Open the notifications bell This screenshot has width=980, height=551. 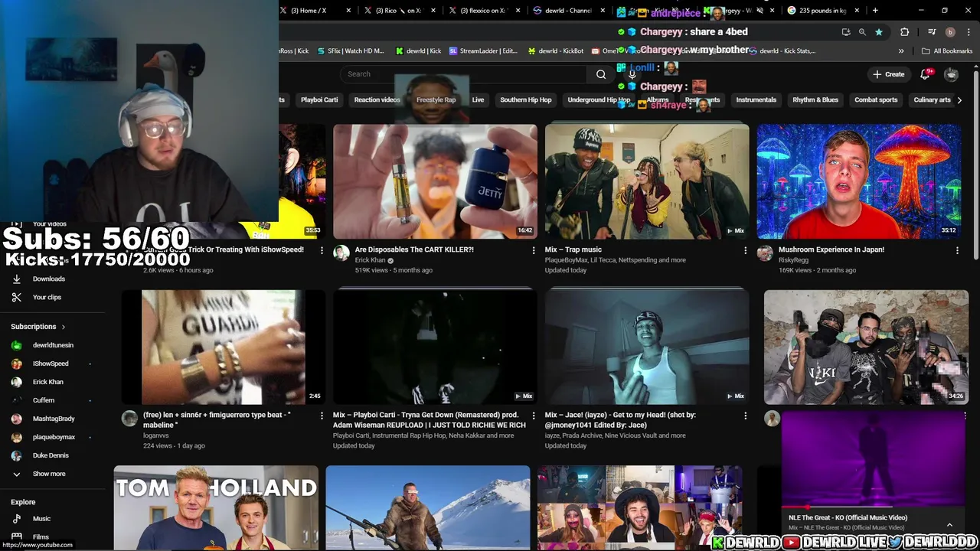tap(926, 74)
